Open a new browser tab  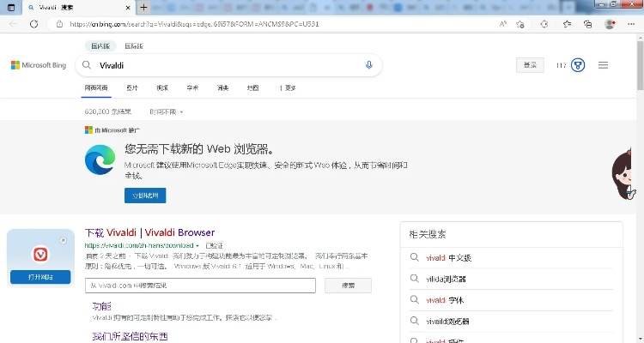143,8
